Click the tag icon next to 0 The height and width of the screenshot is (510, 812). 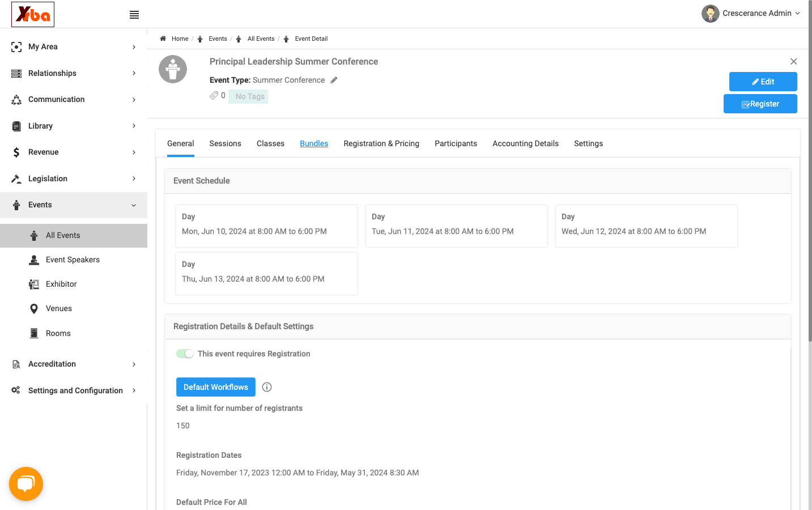(214, 95)
